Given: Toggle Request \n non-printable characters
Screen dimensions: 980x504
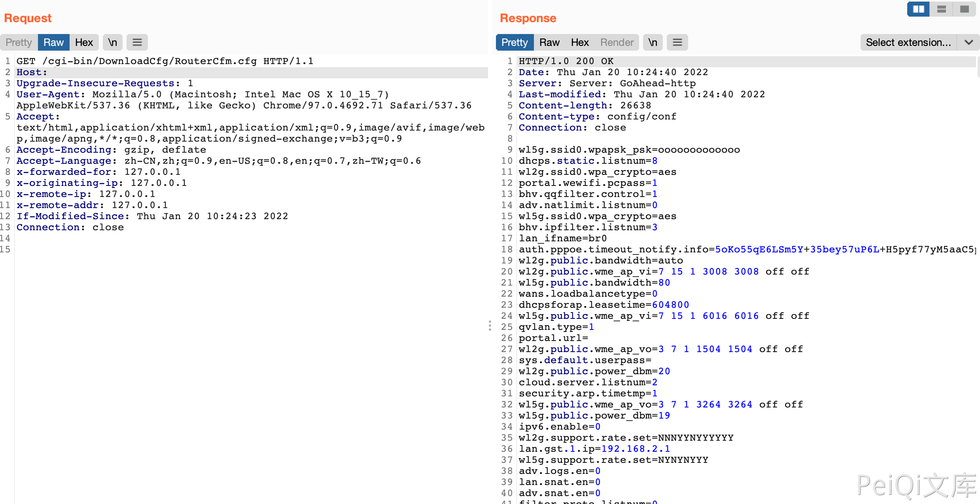Looking at the screenshot, I should coord(113,42).
